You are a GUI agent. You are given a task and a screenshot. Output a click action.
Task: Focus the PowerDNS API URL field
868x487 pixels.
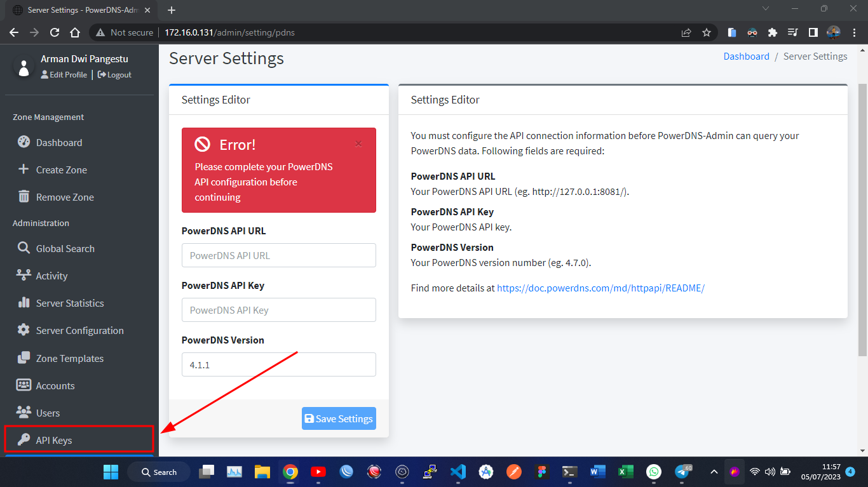[x=278, y=255]
